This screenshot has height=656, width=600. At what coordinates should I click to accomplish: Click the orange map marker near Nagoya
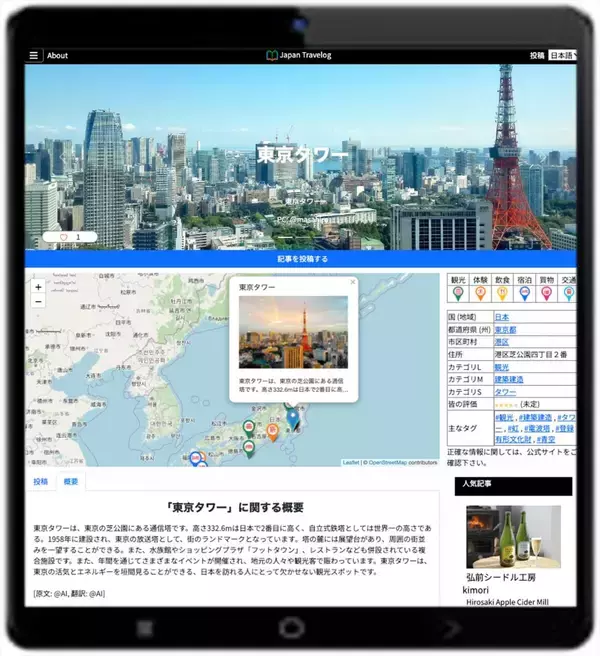click(x=272, y=432)
